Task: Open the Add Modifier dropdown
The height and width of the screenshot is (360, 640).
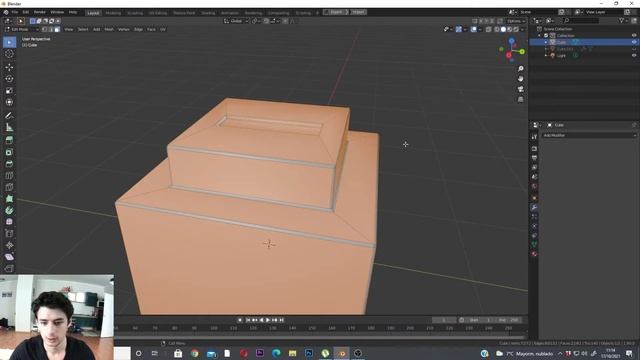Action: (x=589, y=135)
